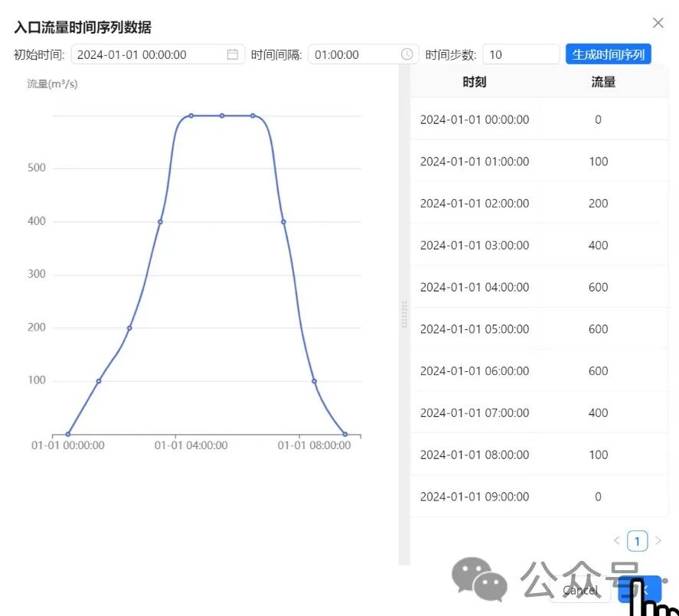
Task: Click descending chart point at 07:00 value 400
Action: [283, 222]
